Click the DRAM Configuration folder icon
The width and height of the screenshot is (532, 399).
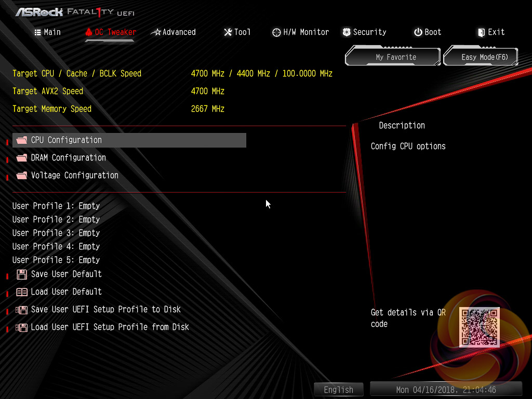pyautogui.click(x=22, y=158)
